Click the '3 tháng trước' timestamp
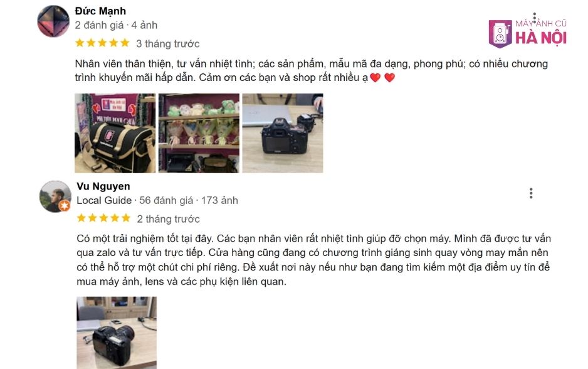This screenshot has height=369, width=588. [x=167, y=44]
